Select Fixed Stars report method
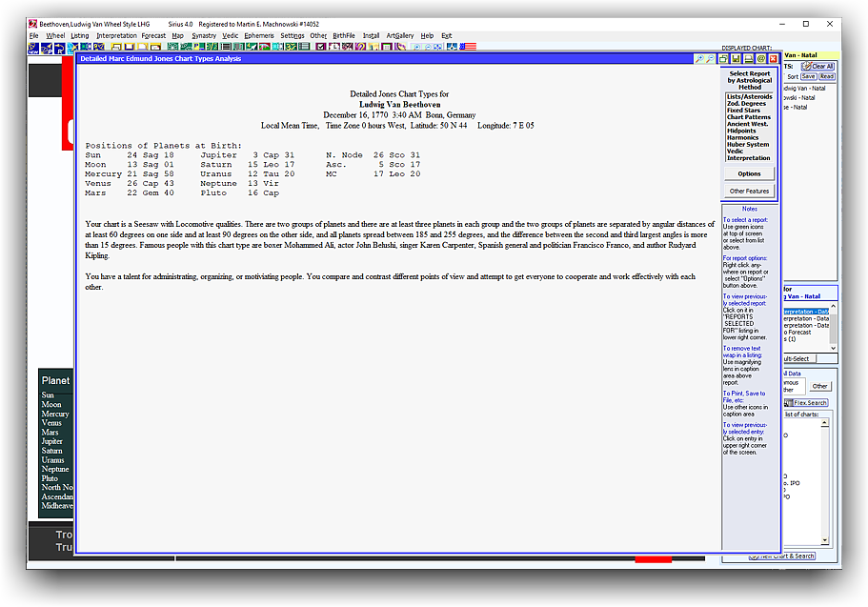This screenshot has height=607, width=868. coord(749,111)
